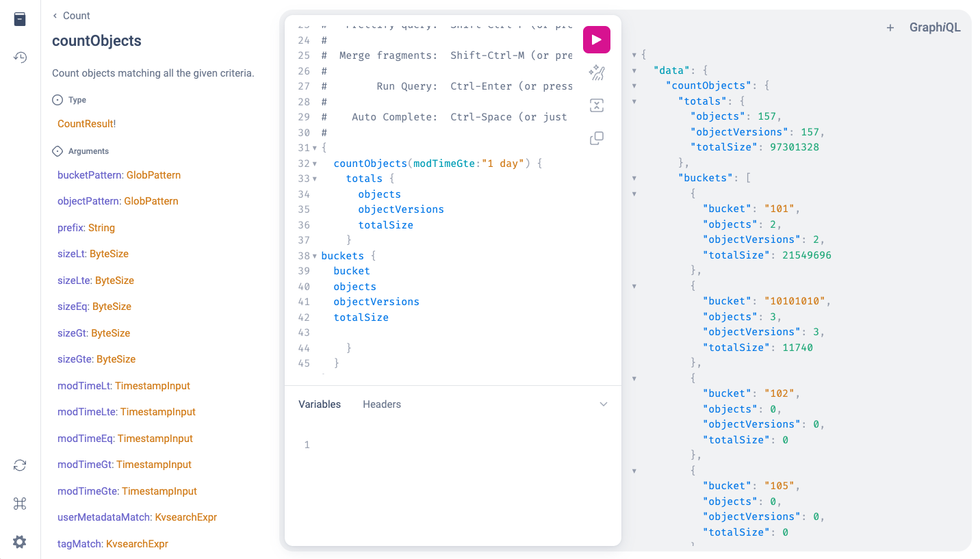Open the settings gear dialog

(20, 542)
